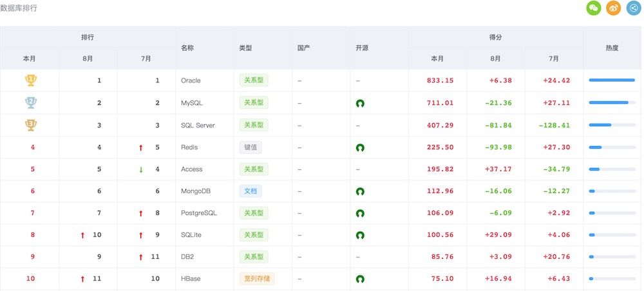Viewport: 644px width, 291px height.
Task: Click the blue share icon
Action: [634, 8]
